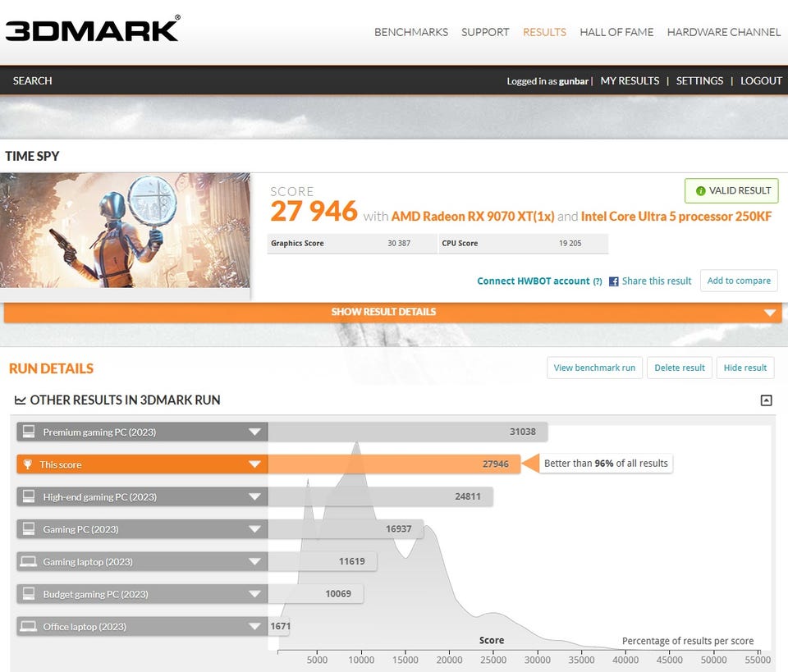
Task: Click the Search link in dark bar
Action: pos(32,81)
